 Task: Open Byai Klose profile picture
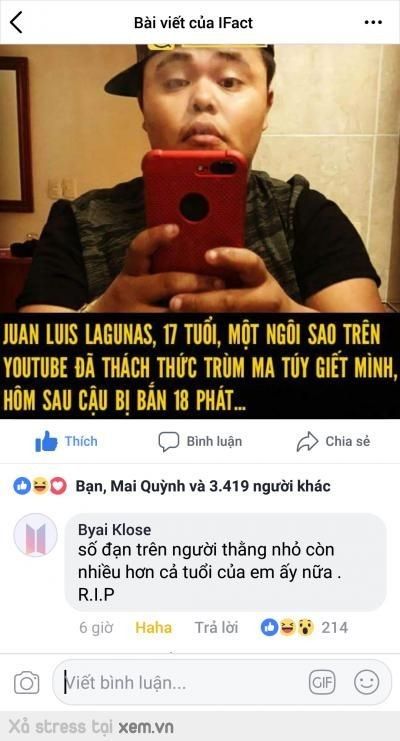point(35,535)
